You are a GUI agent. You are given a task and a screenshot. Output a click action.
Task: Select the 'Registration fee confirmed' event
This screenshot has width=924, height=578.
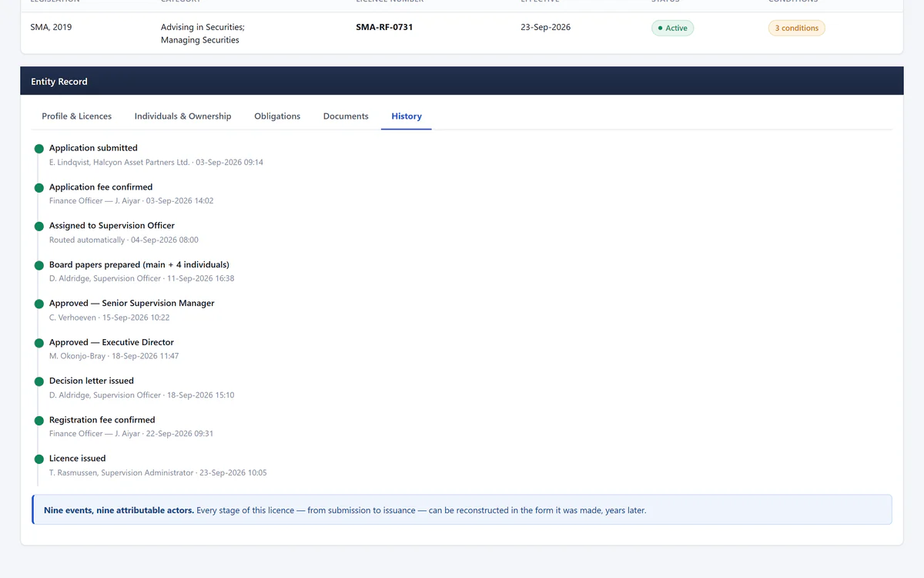[102, 420]
